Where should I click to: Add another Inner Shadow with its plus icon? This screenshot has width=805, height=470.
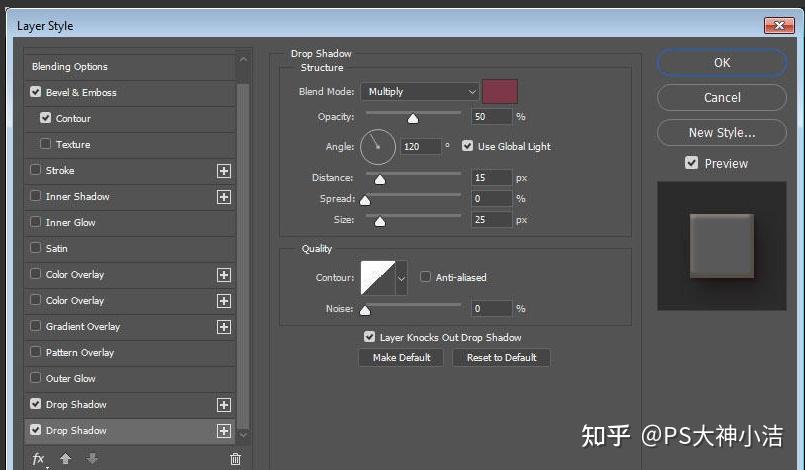pyautogui.click(x=224, y=197)
